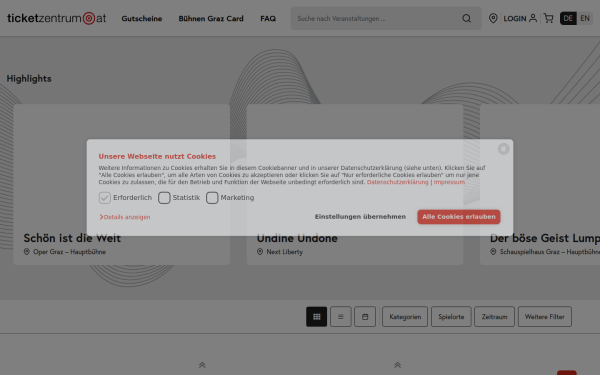
Task: Select the calendar view icon
Action: pos(365,316)
